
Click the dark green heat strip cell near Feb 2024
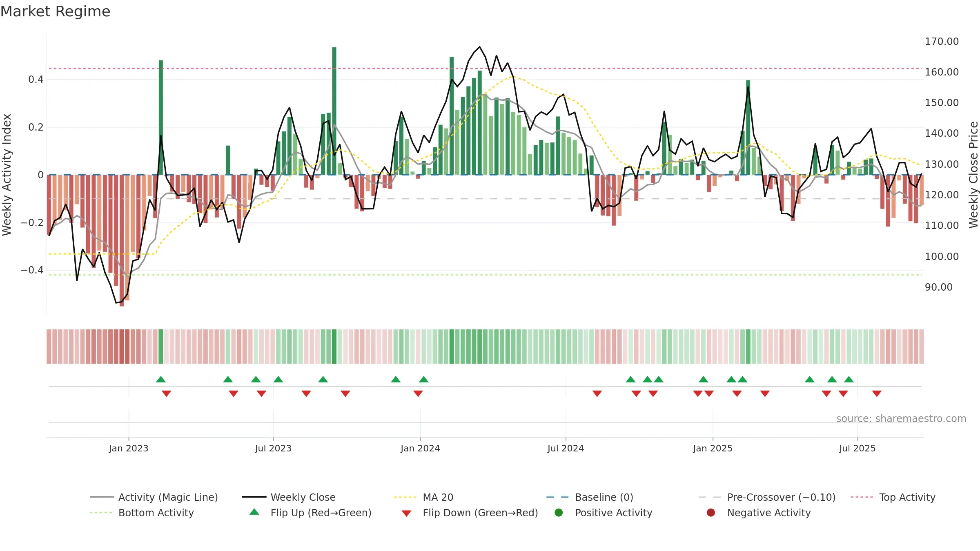[452, 347]
